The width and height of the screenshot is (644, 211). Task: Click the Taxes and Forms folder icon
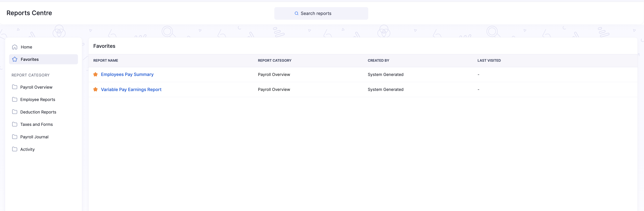click(x=15, y=124)
